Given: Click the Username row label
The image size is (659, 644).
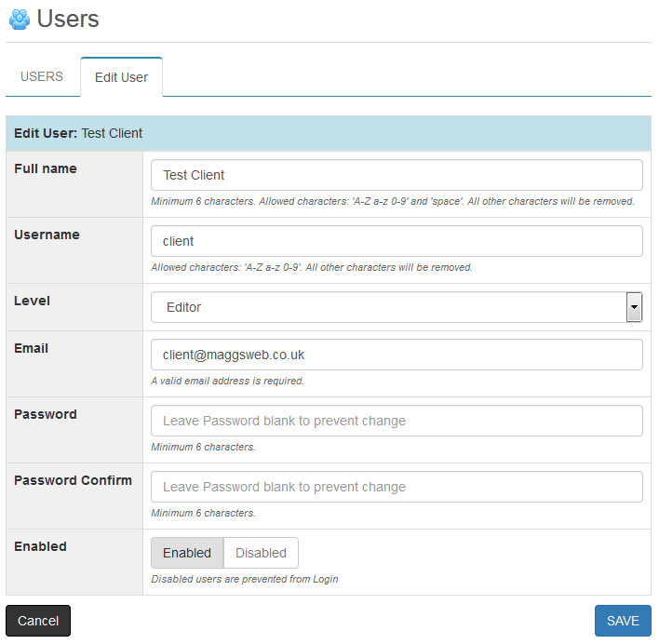Looking at the screenshot, I should [47, 235].
